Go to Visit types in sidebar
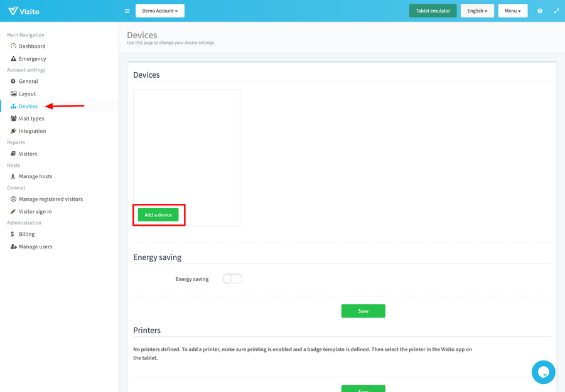 click(x=31, y=119)
